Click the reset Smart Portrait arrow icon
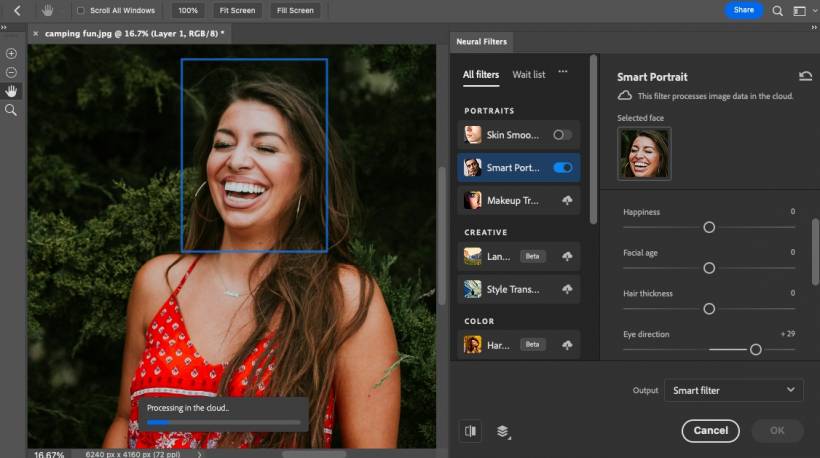Screen dimensions: 820x458 [x=805, y=76]
